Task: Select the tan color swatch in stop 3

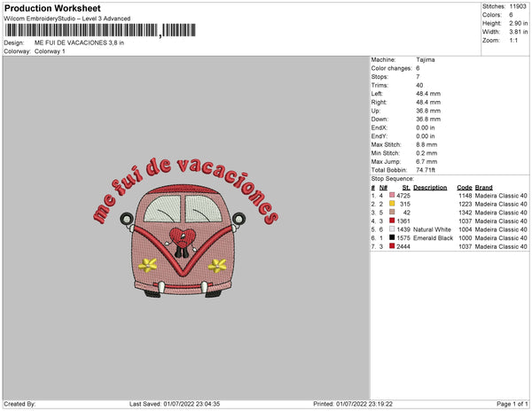Action: 392,212
